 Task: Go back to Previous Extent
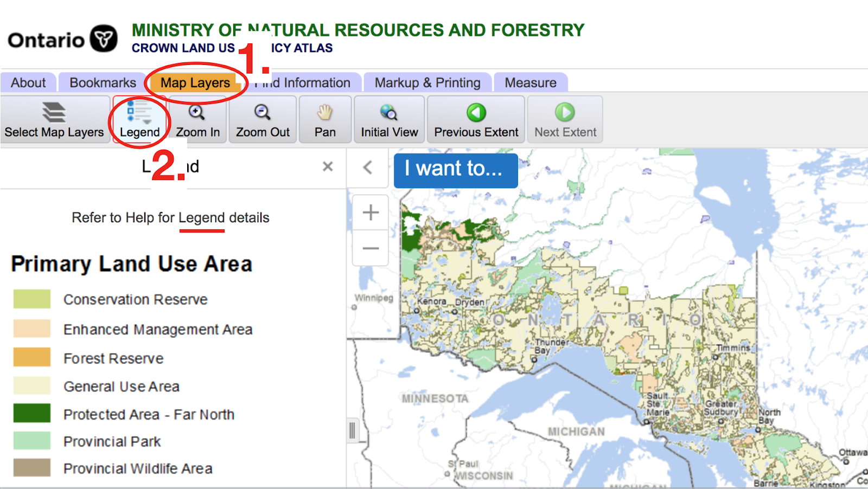coord(476,119)
